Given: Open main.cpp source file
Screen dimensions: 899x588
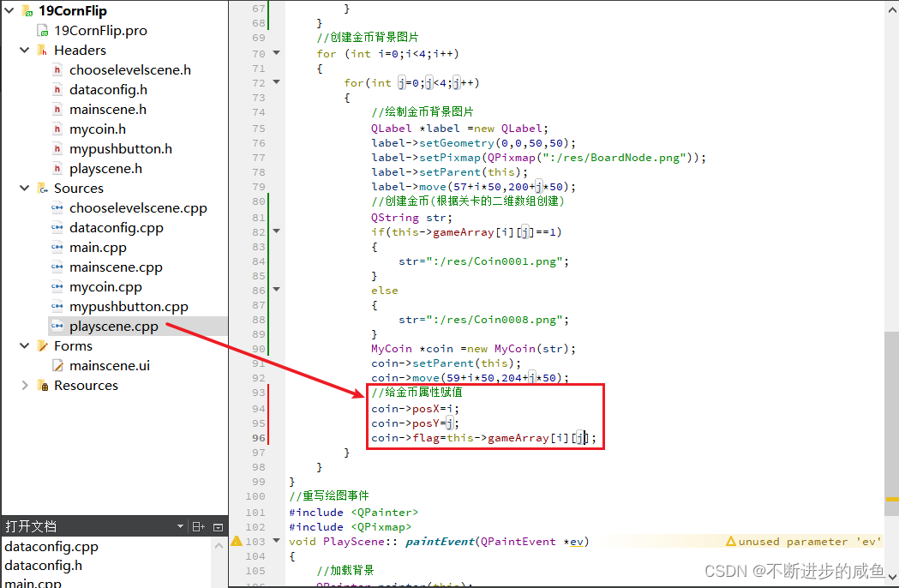Looking at the screenshot, I should coord(98,247).
